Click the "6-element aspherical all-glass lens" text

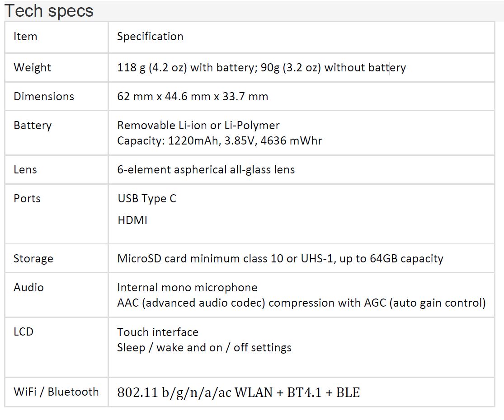click(x=206, y=170)
